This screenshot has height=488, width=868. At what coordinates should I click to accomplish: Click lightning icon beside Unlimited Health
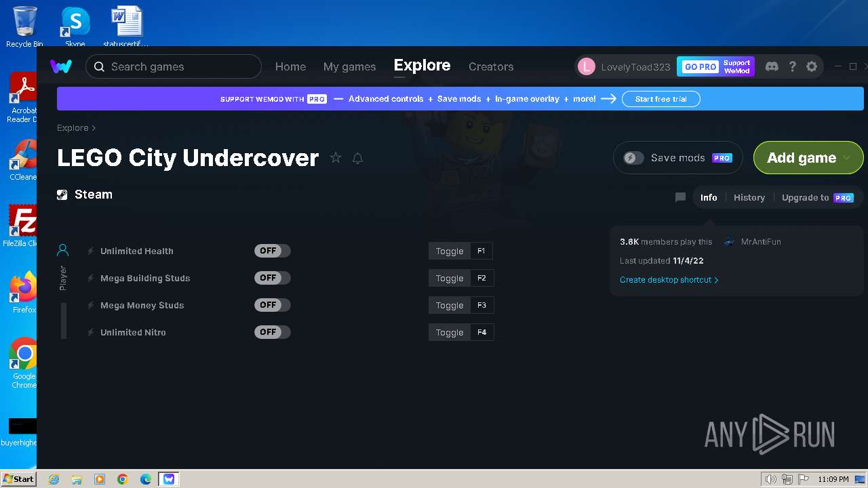91,251
